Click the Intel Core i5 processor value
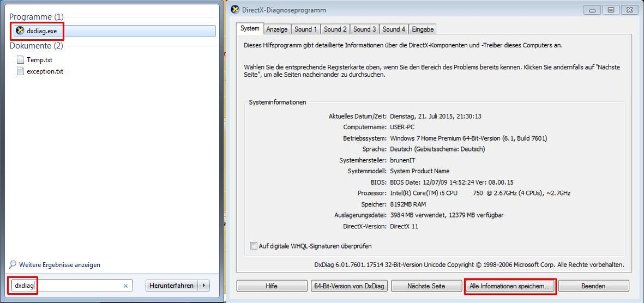 (480, 193)
